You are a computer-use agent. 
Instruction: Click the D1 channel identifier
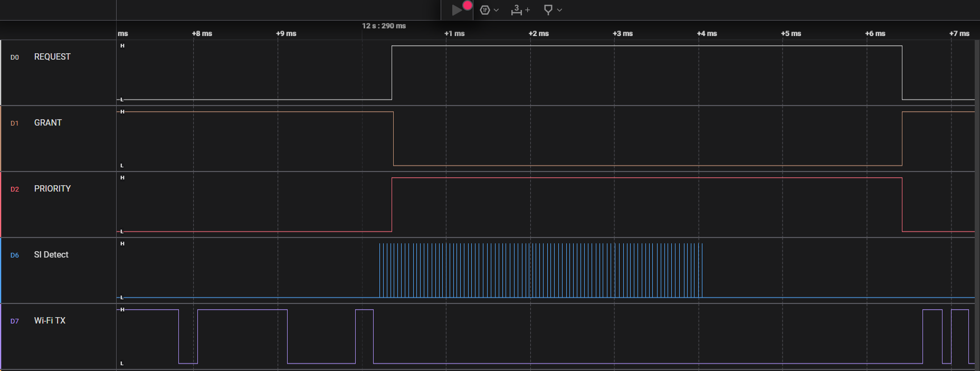[15, 123]
